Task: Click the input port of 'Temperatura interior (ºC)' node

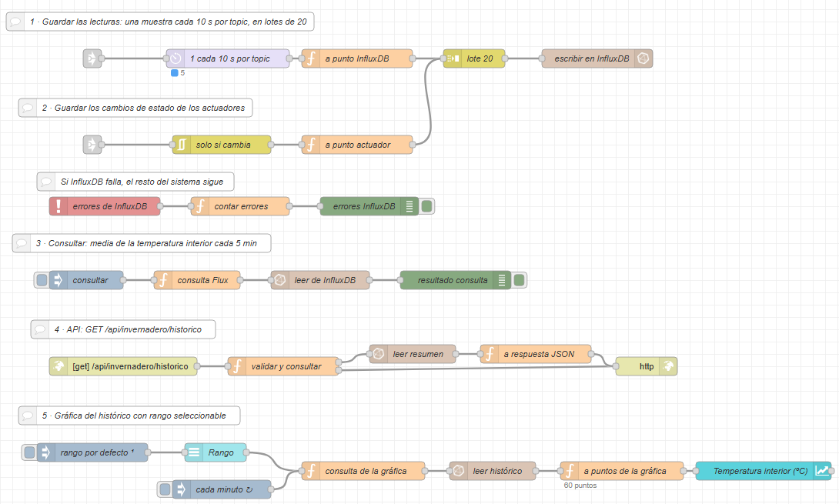Action: tap(696, 471)
